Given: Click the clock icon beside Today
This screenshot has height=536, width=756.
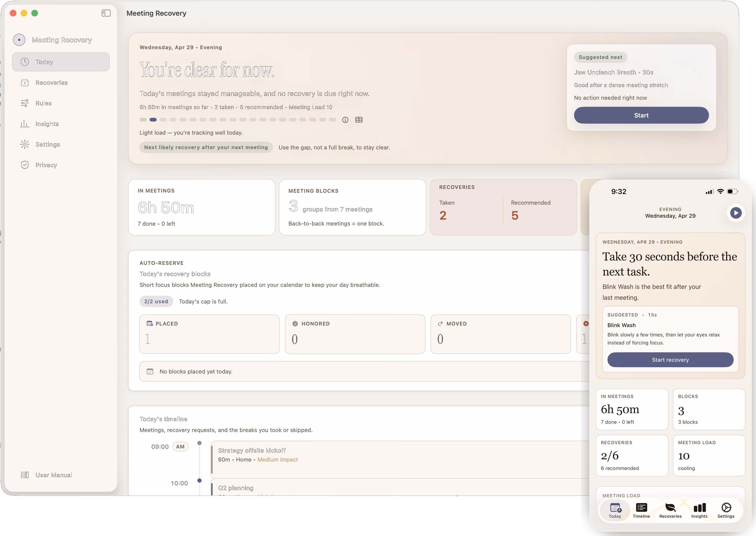Looking at the screenshot, I should point(25,62).
